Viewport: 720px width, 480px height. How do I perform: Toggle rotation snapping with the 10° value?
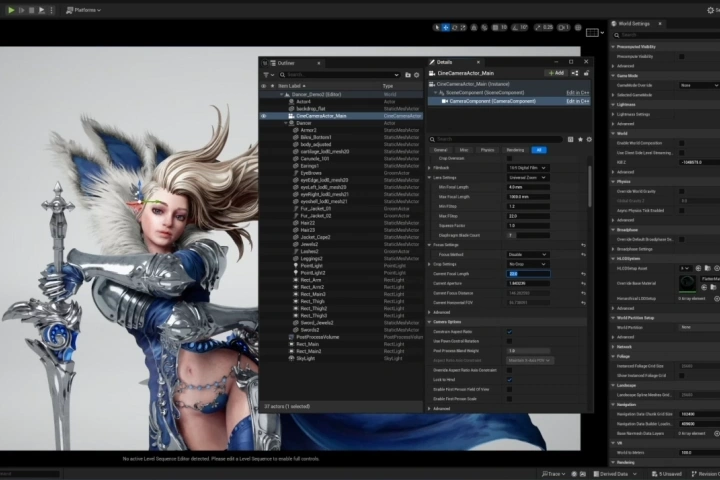coord(520,28)
